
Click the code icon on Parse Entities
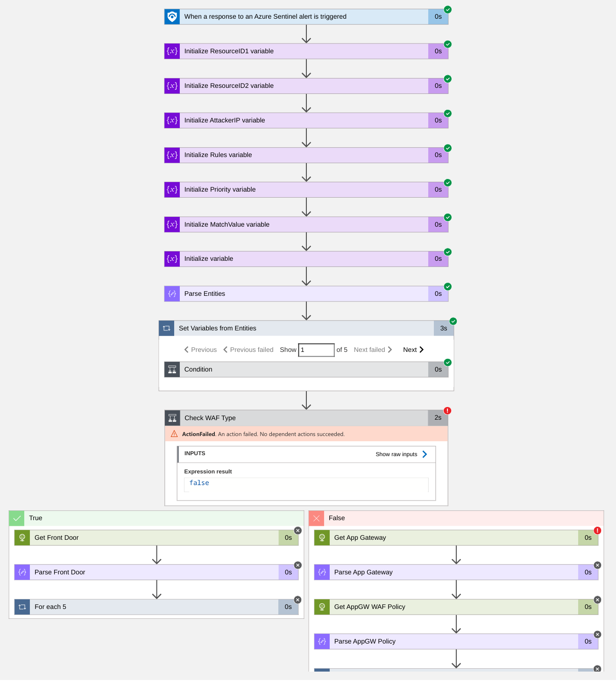172,293
